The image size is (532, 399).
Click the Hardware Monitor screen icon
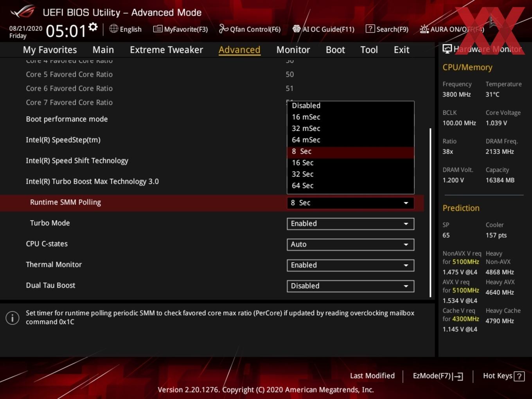(x=447, y=49)
